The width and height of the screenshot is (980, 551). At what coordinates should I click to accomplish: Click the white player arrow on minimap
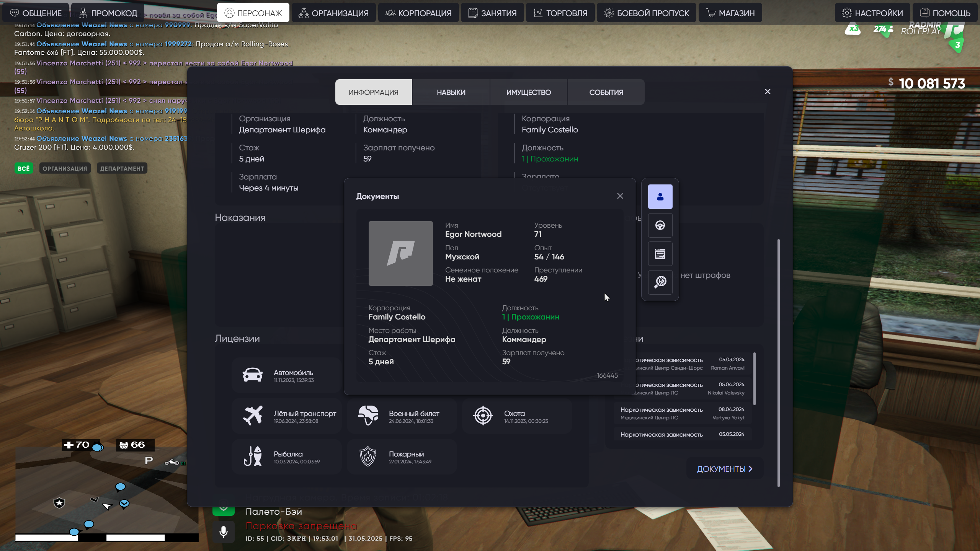tap(107, 506)
